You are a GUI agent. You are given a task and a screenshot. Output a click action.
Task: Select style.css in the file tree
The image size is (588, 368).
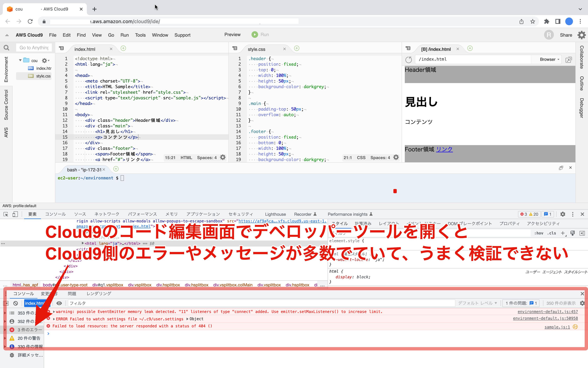(x=34, y=76)
